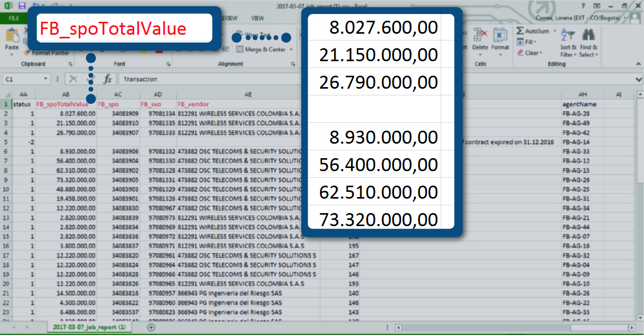Click the Format Painter tool
The height and width of the screenshot is (335, 644).
click(x=49, y=53)
